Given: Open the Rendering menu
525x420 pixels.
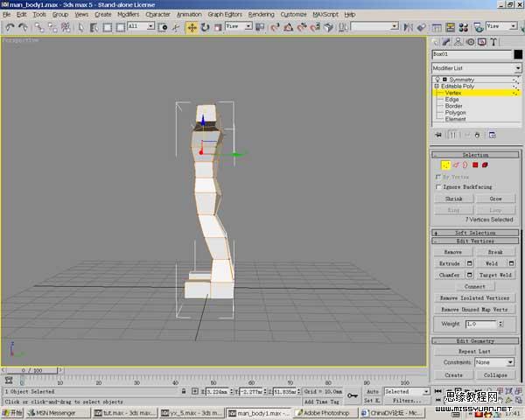Looking at the screenshot, I should (261, 14).
